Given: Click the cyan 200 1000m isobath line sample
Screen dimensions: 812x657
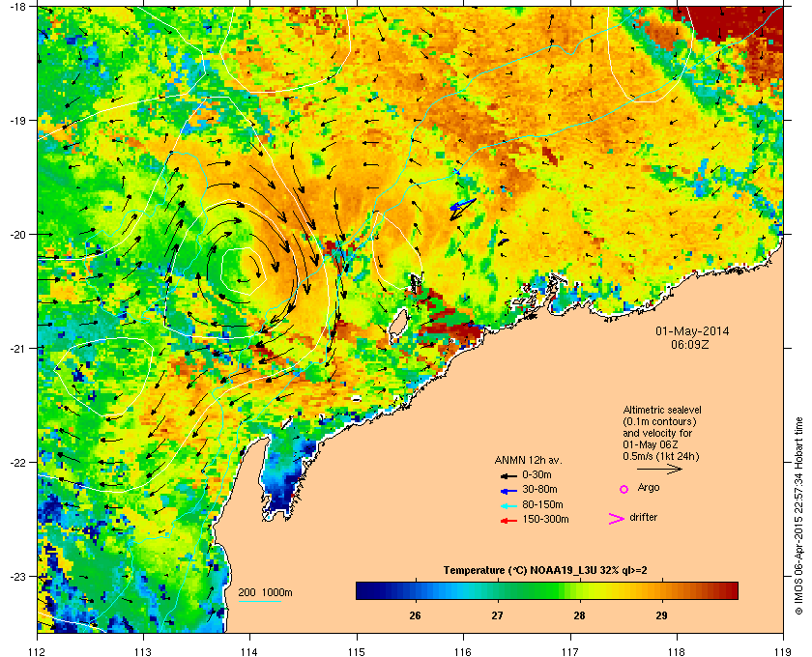Looking at the screenshot, I should 260,602.
